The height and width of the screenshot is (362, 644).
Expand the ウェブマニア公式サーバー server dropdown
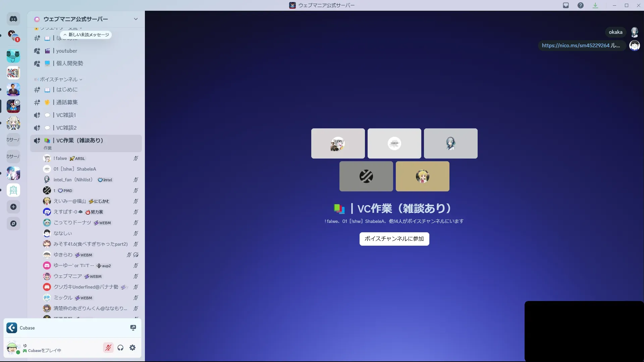point(136,19)
